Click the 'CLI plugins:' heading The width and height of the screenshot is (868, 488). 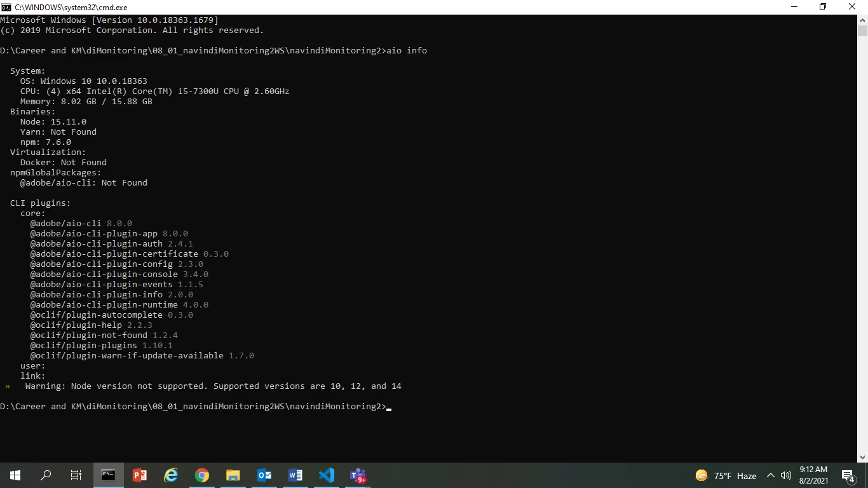click(41, 203)
